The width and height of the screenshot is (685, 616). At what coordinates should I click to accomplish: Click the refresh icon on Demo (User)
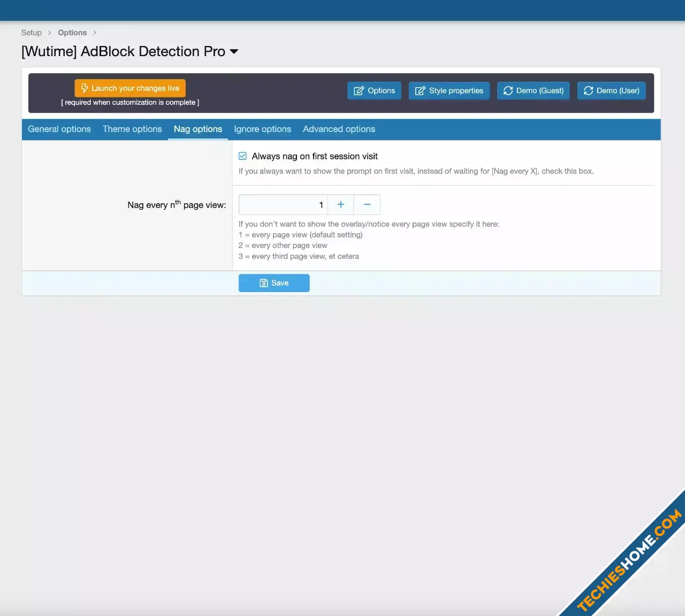[x=589, y=90]
